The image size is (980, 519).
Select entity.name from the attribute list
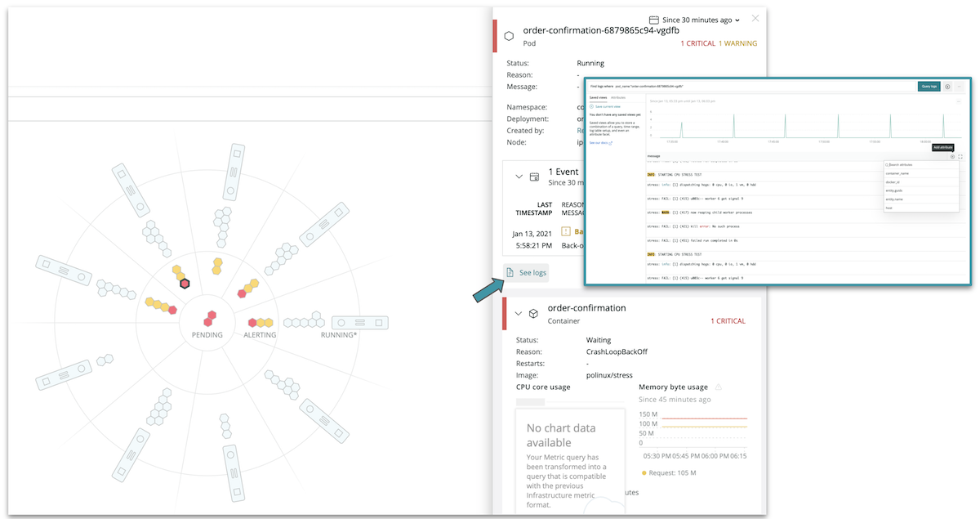point(921,199)
